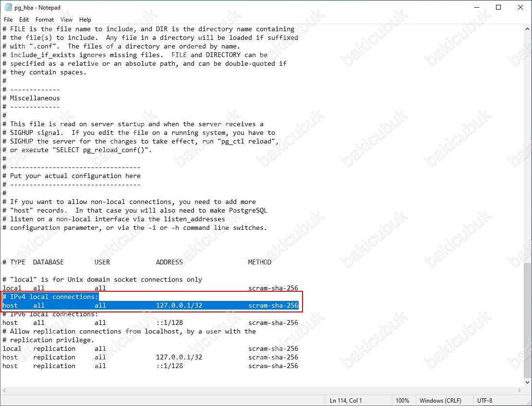
Task: Close the pg_hba Notepad window
Action: (520, 7)
